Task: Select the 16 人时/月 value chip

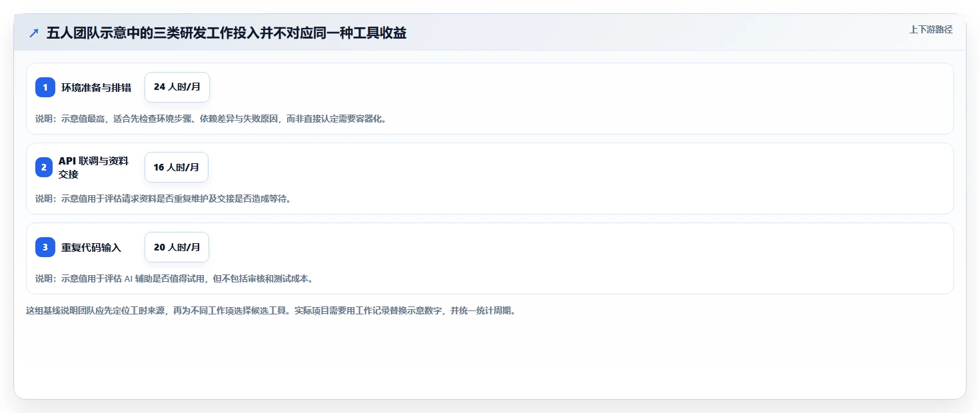Action: pos(177,167)
